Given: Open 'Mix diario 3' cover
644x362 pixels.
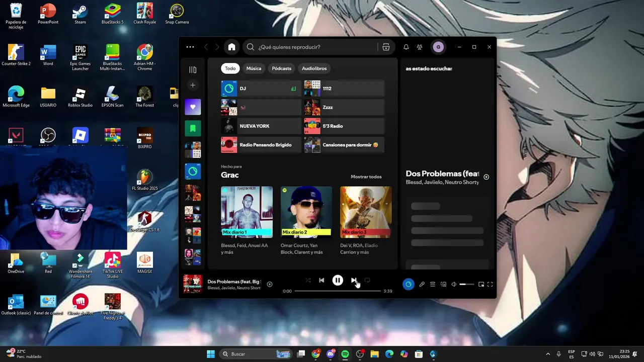Looking at the screenshot, I should coord(366,212).
